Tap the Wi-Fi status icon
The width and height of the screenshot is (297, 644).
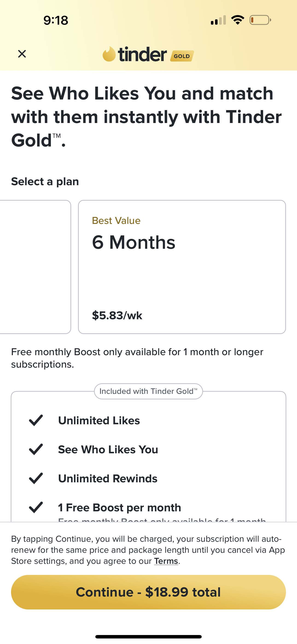tap(238, 20)
